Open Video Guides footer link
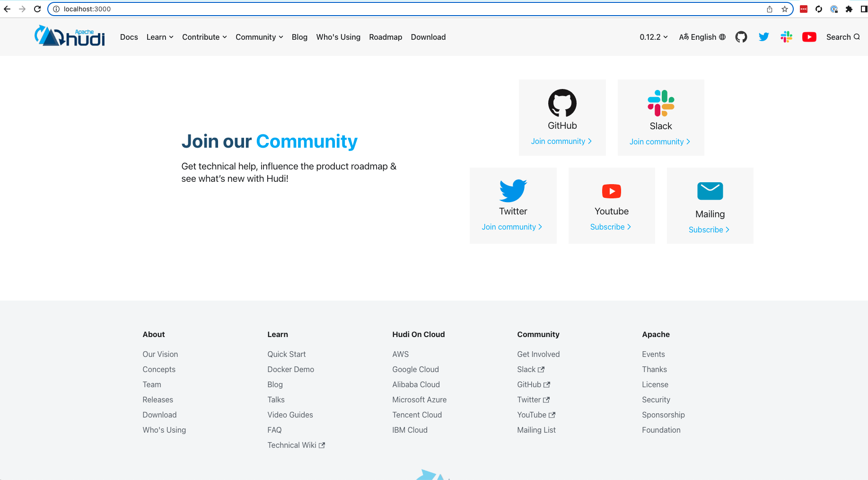The image size is (868, 480). coord(290,415)
